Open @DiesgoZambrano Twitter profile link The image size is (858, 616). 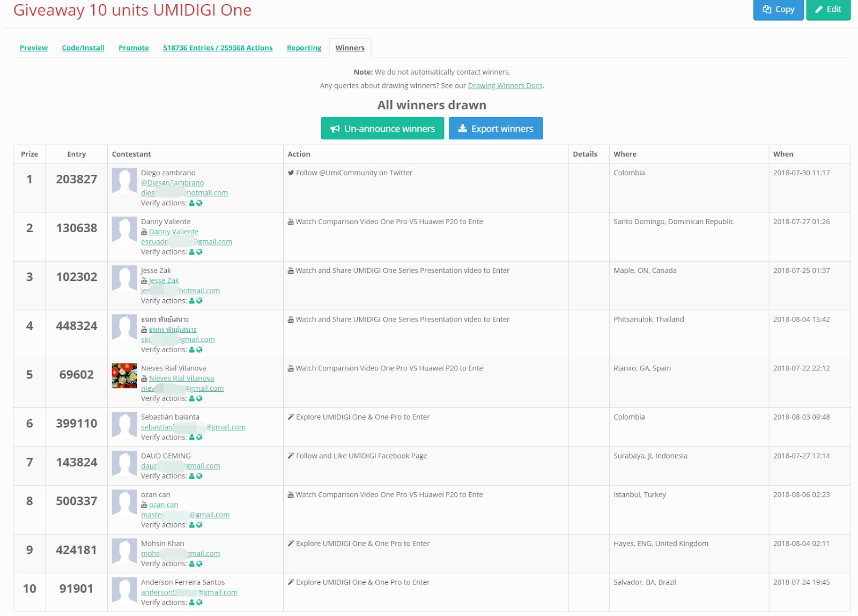(172, 183)
